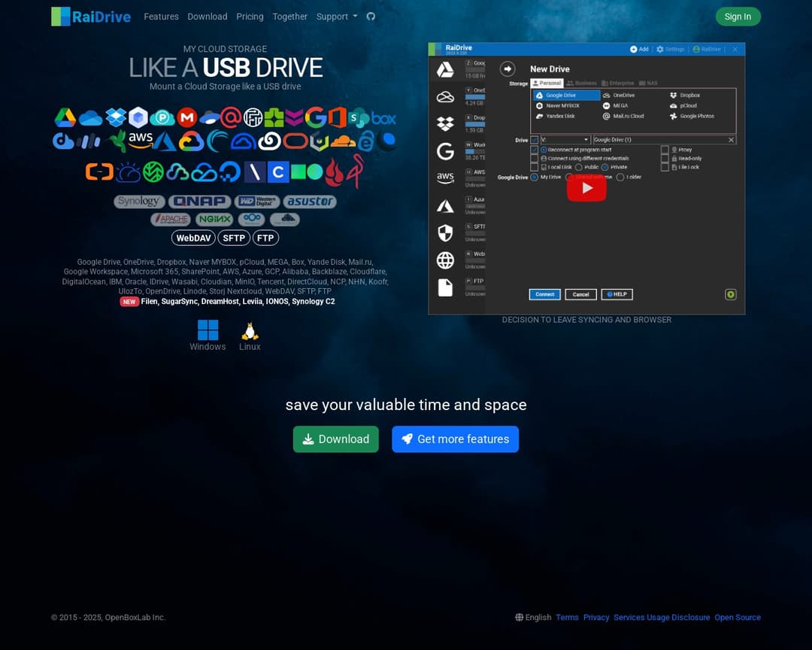Image resolution: width=812 pixels, height=650 pixels.
Task: Select the Private radio button in preview
Action: coord(604,168)
